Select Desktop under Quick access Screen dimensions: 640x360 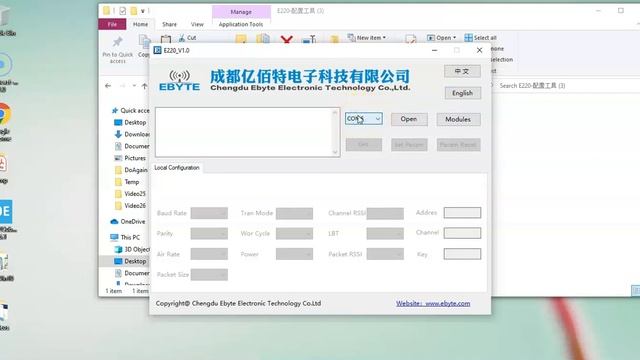131,122
